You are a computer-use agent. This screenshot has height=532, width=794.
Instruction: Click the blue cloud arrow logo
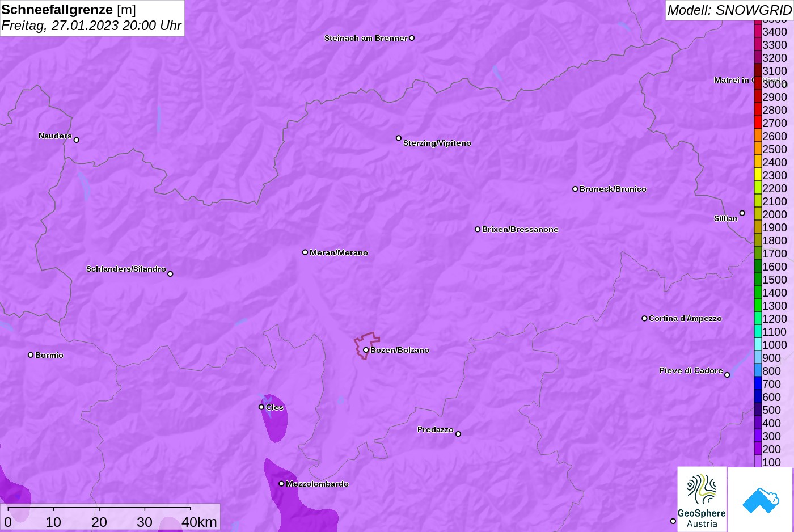(761, 500)
